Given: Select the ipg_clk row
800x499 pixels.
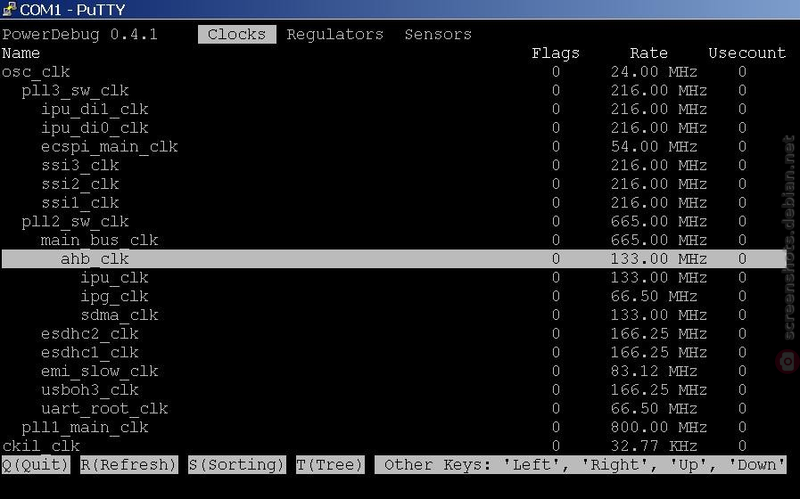Looking at the screenshot, I should coord(393,296).
